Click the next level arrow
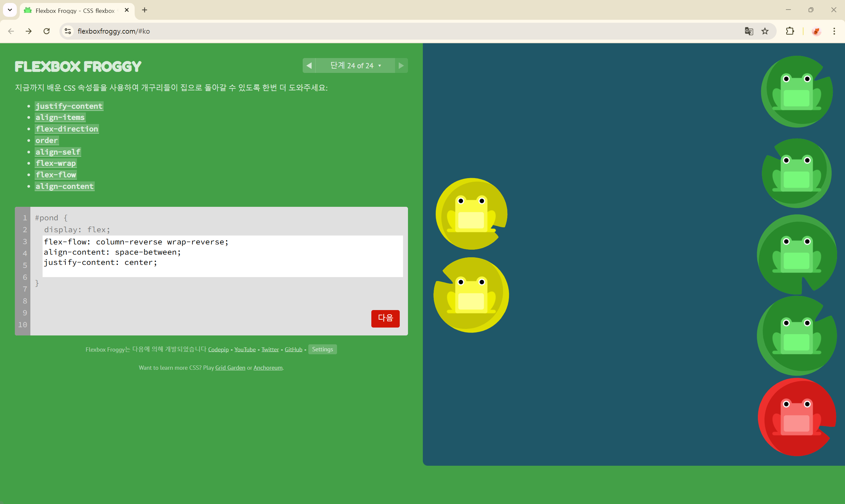 point(401,66)
